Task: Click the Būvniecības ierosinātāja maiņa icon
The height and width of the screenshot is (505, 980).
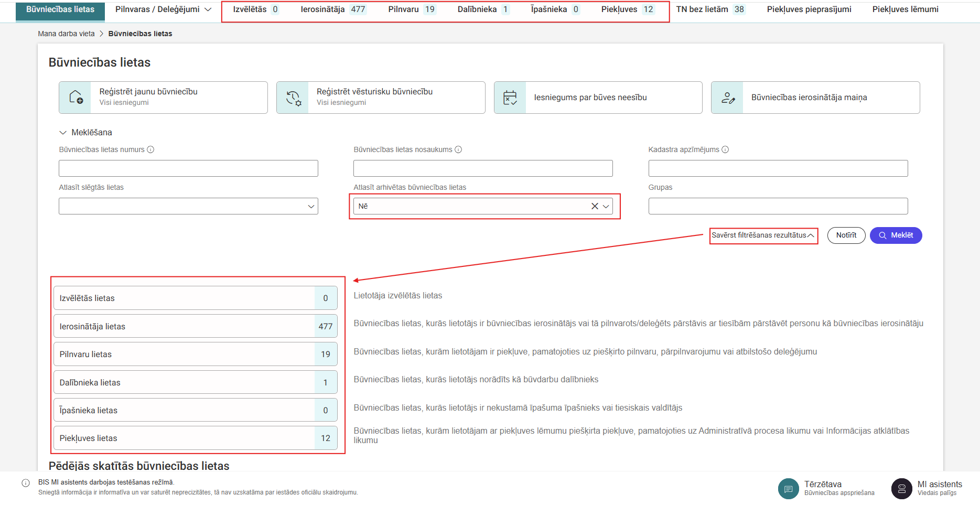Action: coord(727,98)
